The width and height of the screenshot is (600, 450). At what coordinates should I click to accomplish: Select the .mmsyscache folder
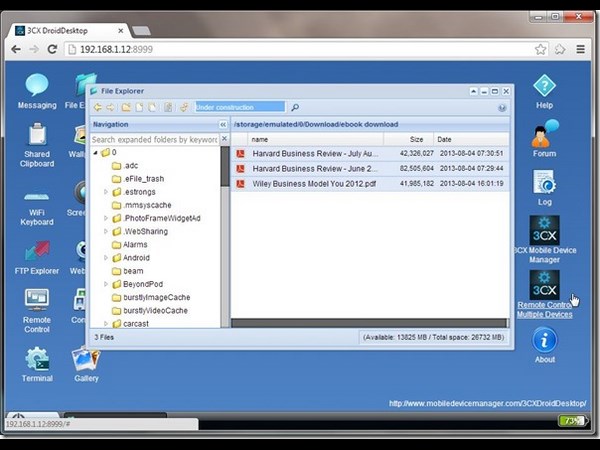point(147,205)
